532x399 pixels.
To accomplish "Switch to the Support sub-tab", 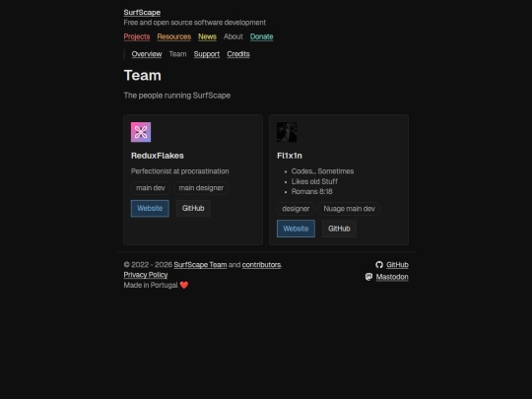I will 207,54.
